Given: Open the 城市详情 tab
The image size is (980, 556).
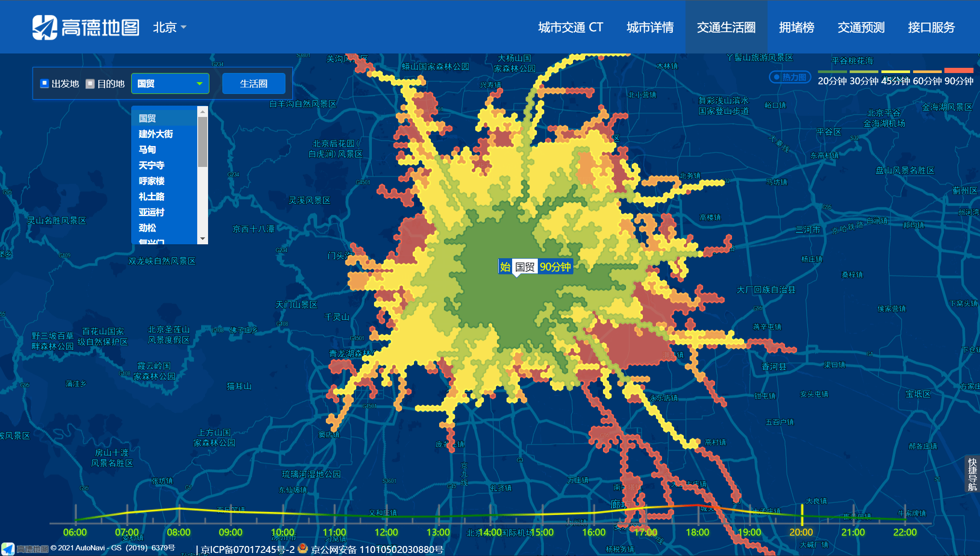Looking at the screenshot, I should (650, 27).
